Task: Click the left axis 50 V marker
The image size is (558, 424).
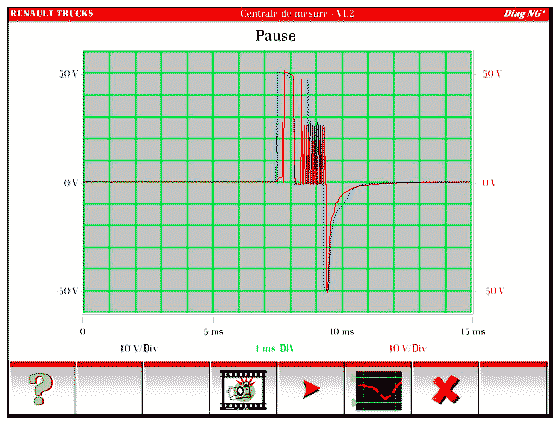Action: point(69,74)
